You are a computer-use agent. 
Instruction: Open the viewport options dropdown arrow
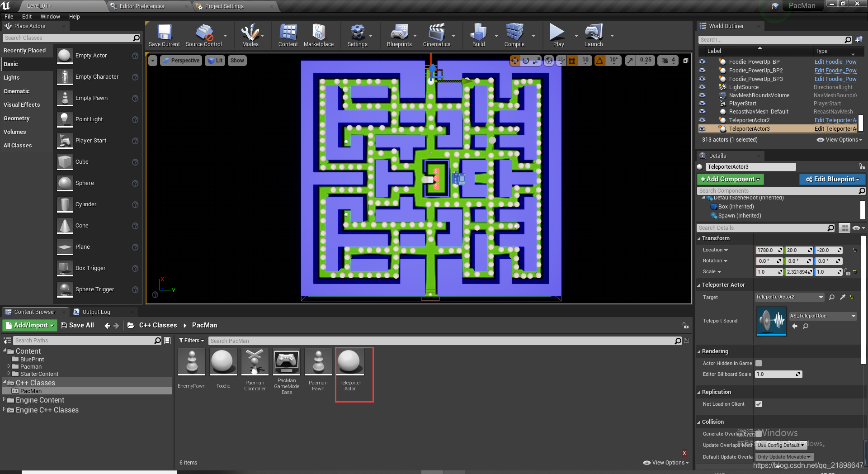tap(153, 61)
